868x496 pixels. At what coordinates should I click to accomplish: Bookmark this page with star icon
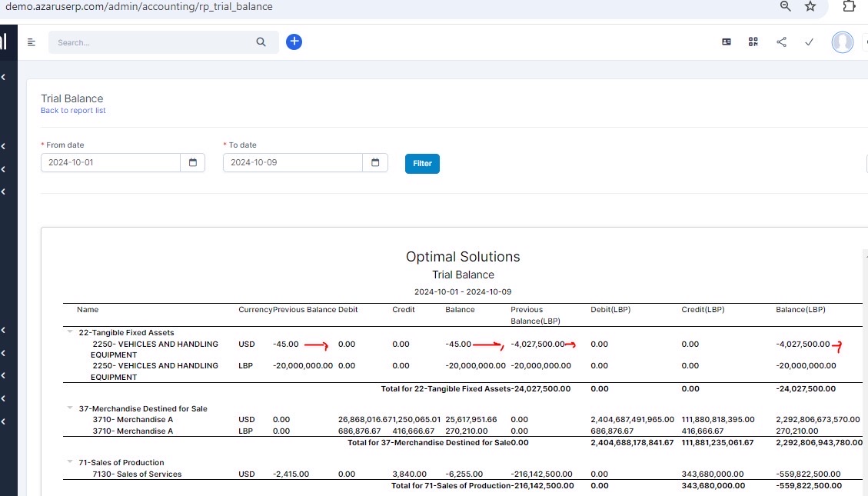coord(810,6)
